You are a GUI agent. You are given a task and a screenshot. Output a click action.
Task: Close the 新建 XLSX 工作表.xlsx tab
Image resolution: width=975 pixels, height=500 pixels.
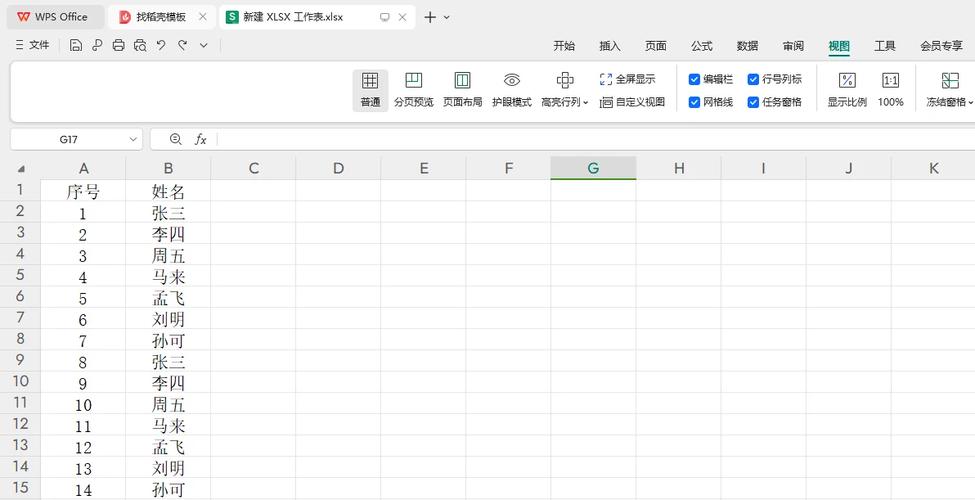pyautogui.click(x=403, y=17)
